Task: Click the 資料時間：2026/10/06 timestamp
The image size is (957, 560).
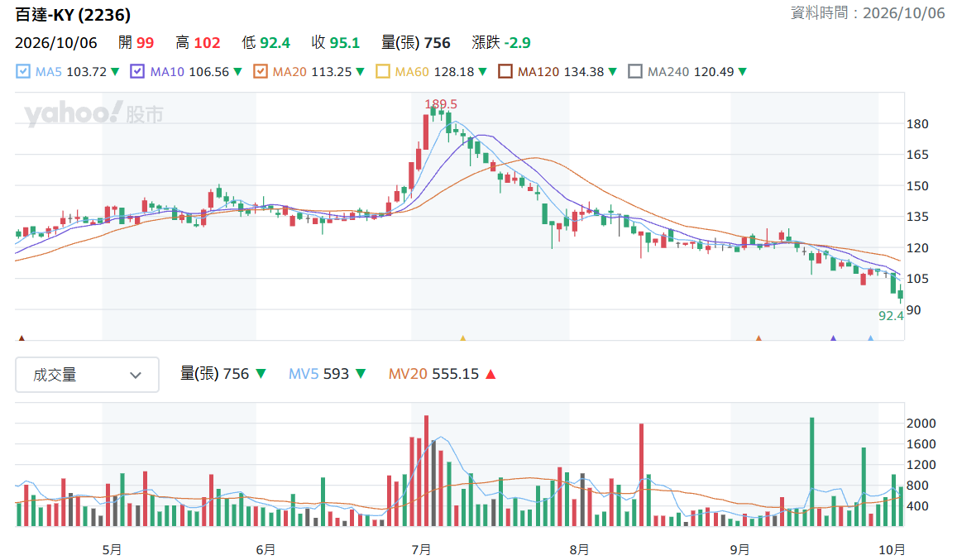Action: (868, 13)
